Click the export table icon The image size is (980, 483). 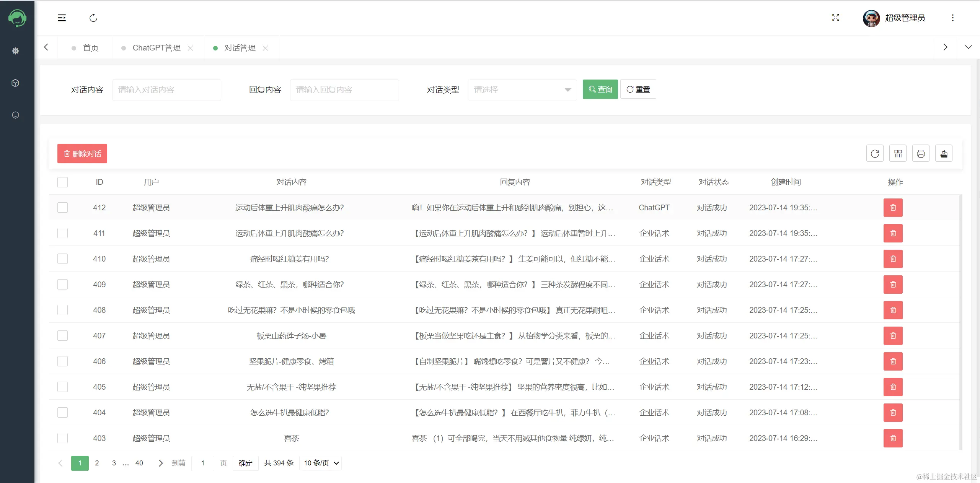pyautogui.click(x=944, y=154)
